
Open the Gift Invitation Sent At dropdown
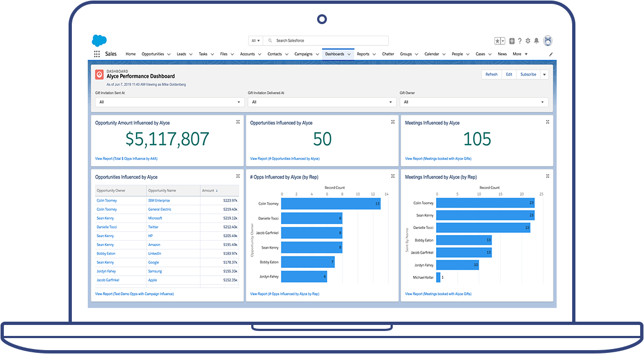pyautogui.click(x=169, y=102)
